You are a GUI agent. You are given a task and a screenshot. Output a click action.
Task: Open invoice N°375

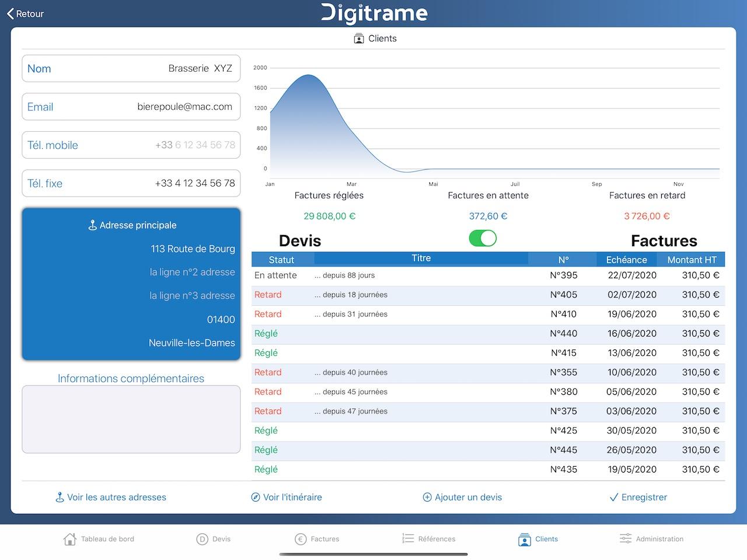pos(488,411)
